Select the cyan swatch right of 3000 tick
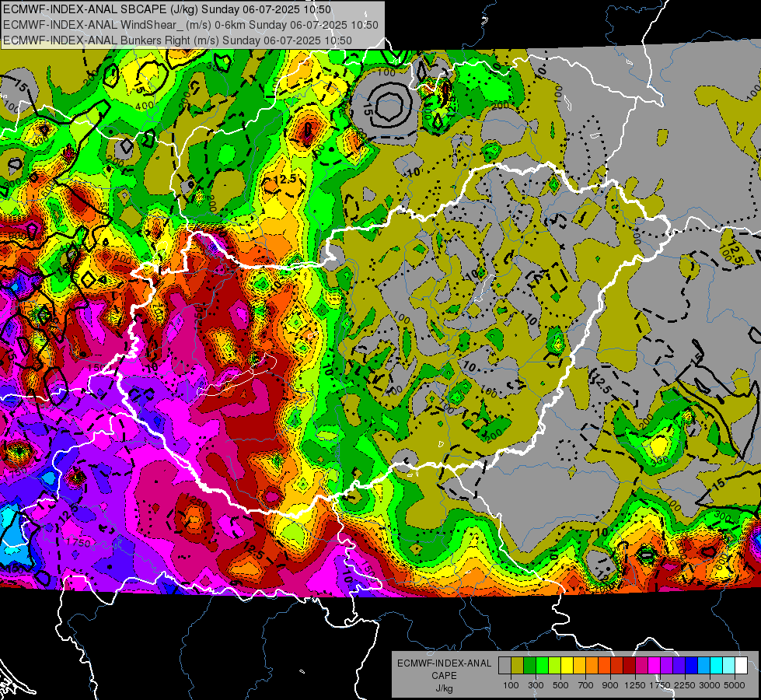The width and height of the screenshot is (761, 700). click(x=717, y=666)
